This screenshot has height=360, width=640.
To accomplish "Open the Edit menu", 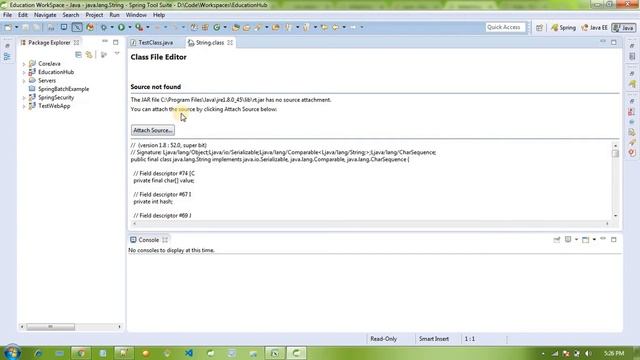I will point(23,15).
